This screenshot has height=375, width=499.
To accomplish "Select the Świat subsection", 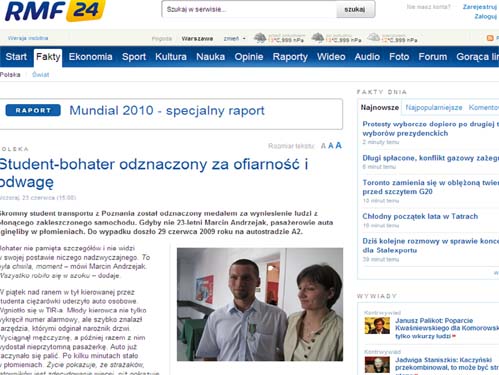I will click(x=41, y=75).
